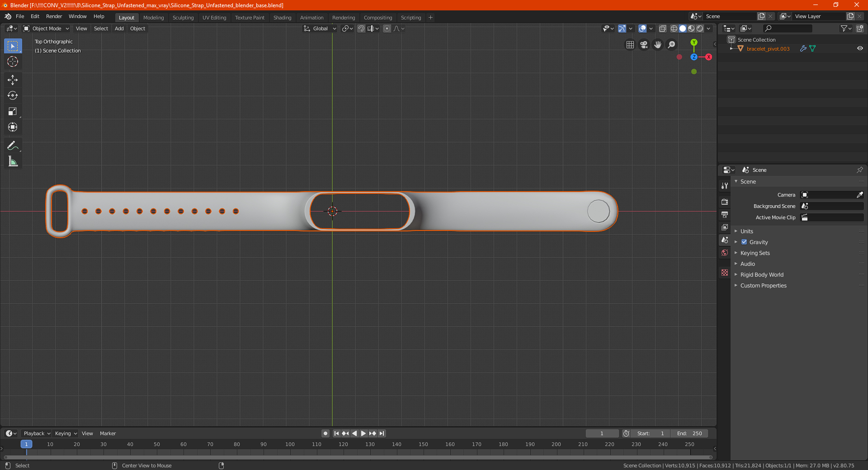Image resolution: width=868 pixels, height=470 pixels.
Task: Switch to the Sculpting workspace tab
Action: click(x=183, y=18)
